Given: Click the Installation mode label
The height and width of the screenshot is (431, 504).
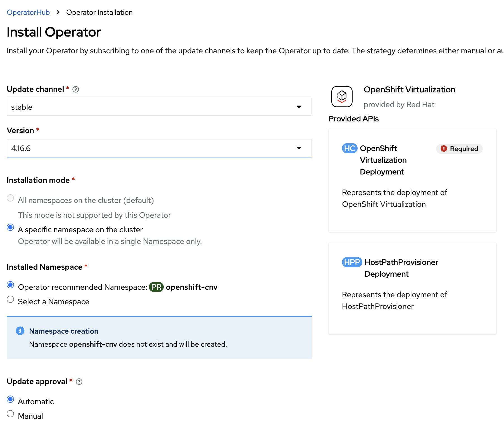Looking at the screenshot, I should 38,180.
